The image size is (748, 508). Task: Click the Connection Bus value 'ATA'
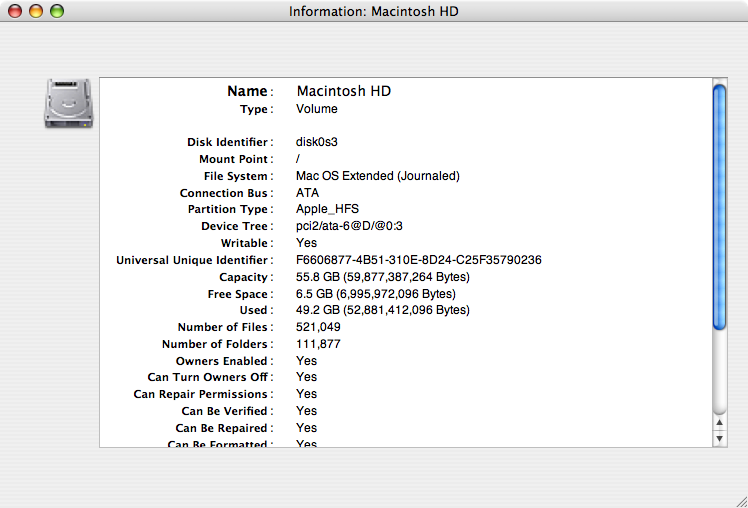pyautogui.click(x=307, y=193)
